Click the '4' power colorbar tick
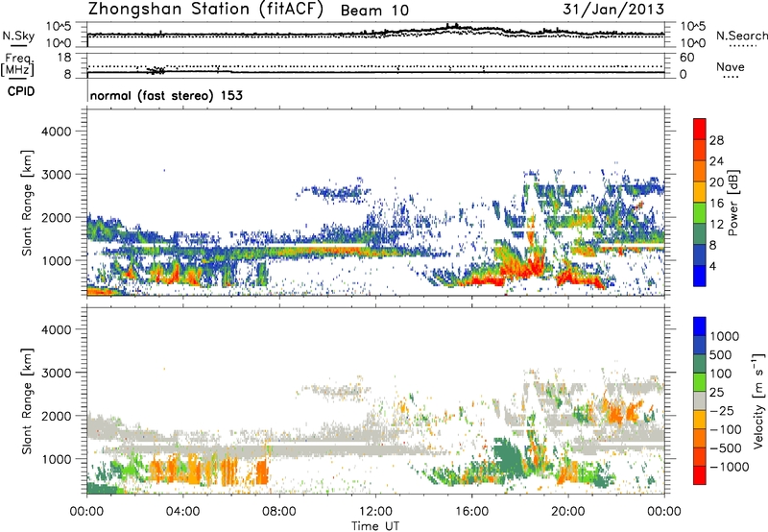Screen dimensions: 768x532 pyautogui.click(x=712, y=266)
